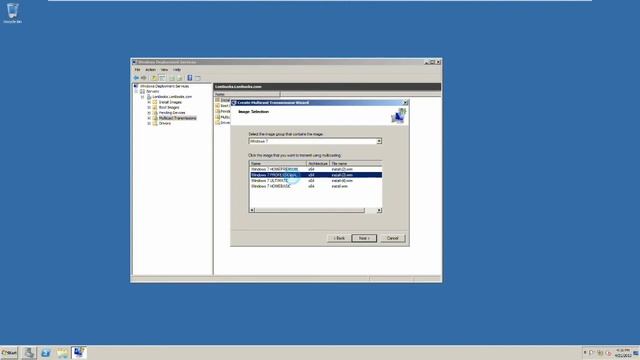Screen dimensions: 640x360
Task: Click the Name column header in WDS right pane
Action: [x=247, y=94]
